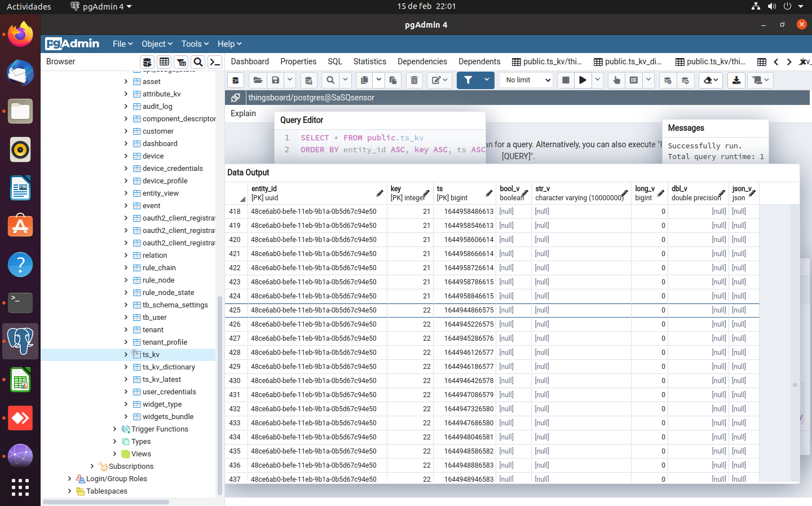
Task: Execute the query with the Play button
Action: click(582, 80)
